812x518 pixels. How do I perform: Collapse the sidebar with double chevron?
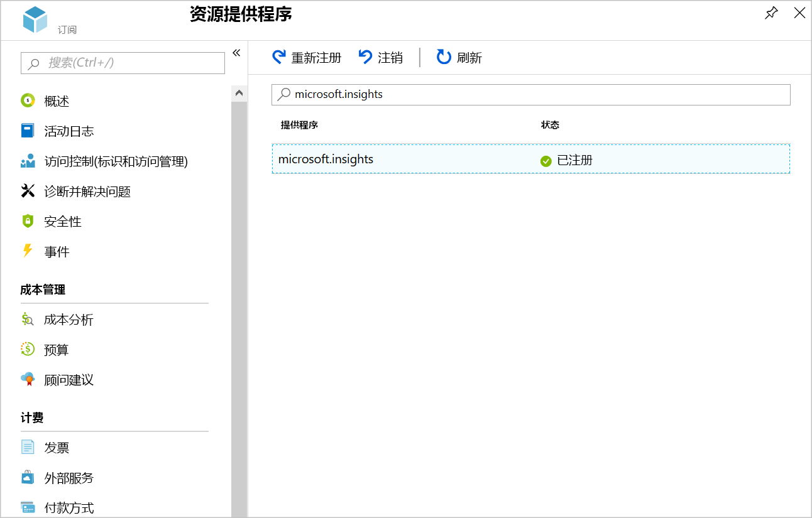[236, 53]
